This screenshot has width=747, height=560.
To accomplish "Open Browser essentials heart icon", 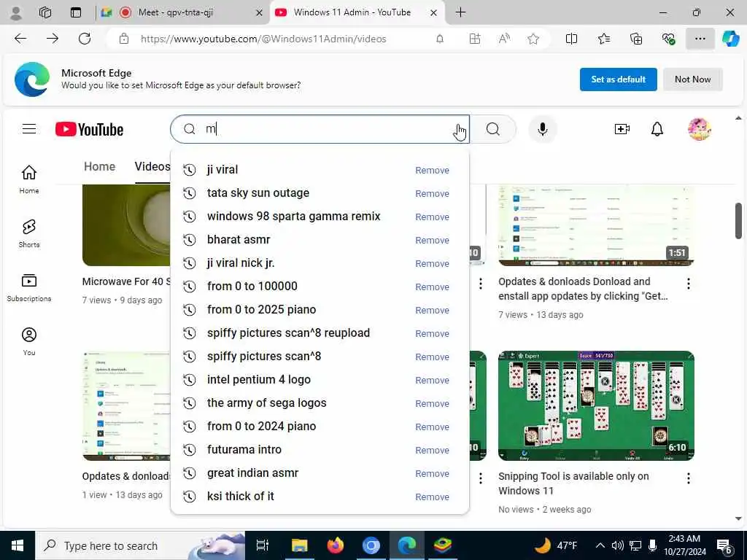I will click(x=668, y=39).
